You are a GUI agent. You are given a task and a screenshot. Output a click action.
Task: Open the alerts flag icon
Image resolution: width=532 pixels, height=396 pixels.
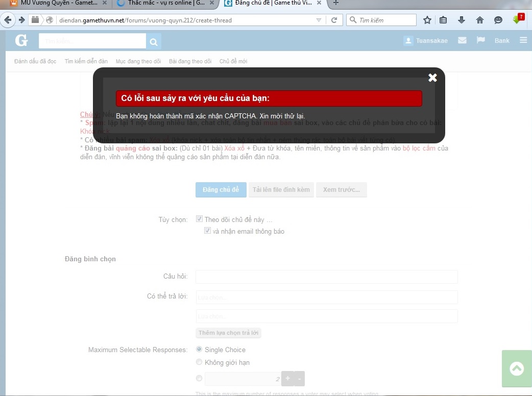tap(480, 40)
